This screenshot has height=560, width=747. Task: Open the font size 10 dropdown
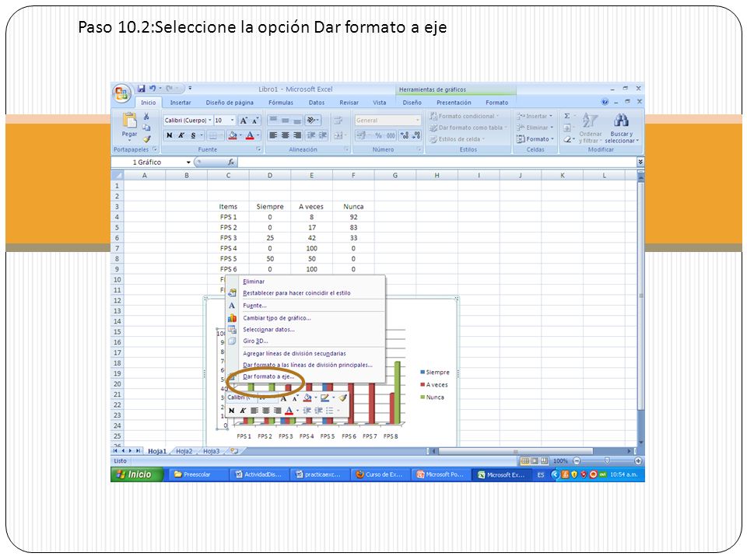click(x=233, y=121)
